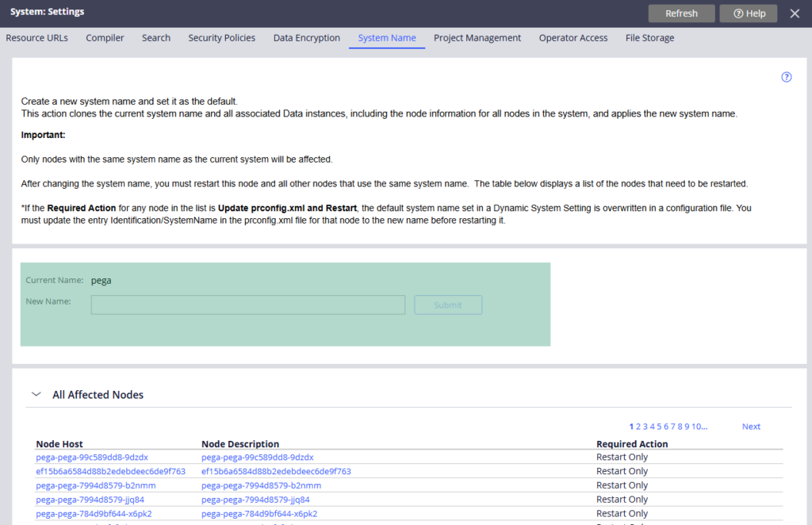Viewport: 812px width, 525px height.
Task: Select the System Name tab
Action: (x=387, y=38)
